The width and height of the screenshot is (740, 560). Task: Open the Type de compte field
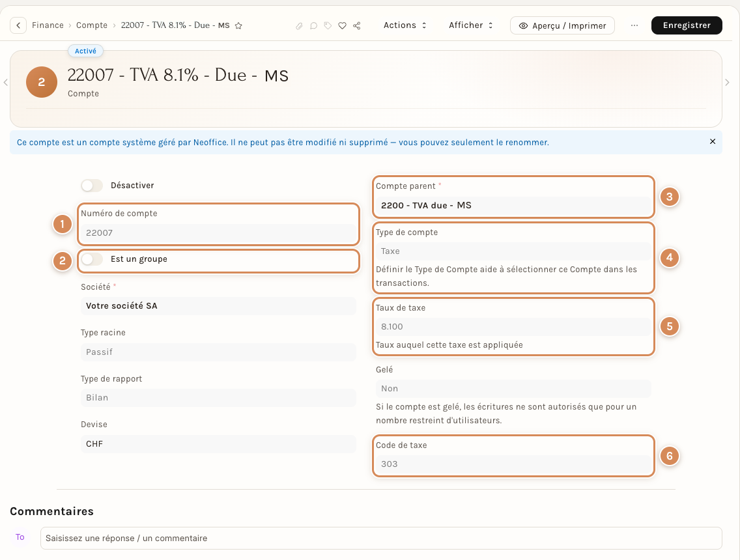(x=513, y=251)
